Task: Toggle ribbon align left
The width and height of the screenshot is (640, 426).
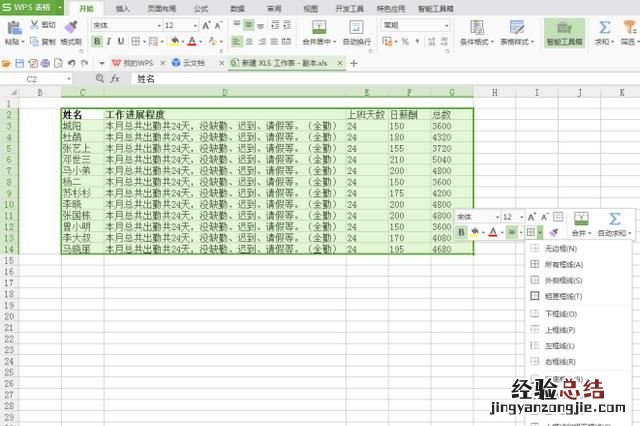Action: (x=236, y=41)
